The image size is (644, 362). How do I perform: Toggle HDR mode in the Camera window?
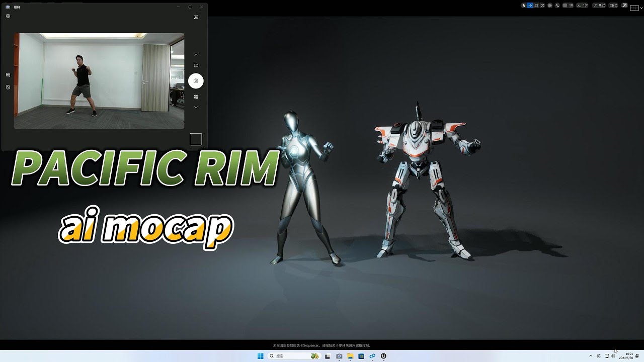pyautogui.click(x=8, y=75)
